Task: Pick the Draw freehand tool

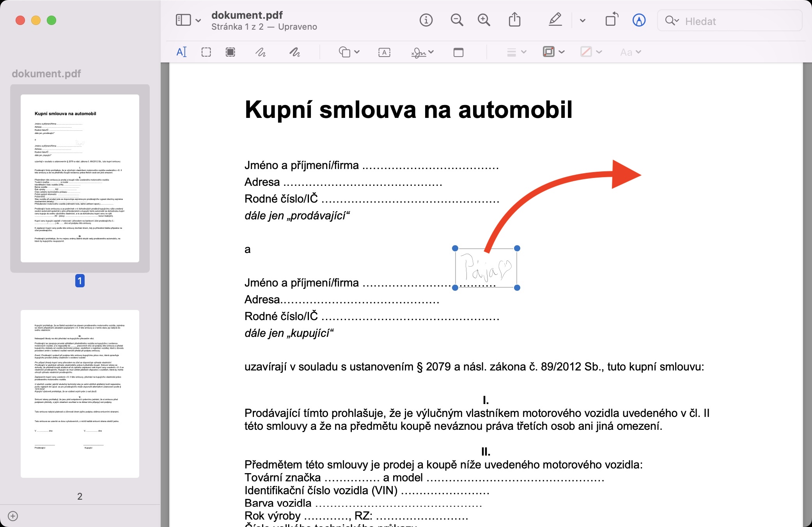Action: click(x=294, y=52)
